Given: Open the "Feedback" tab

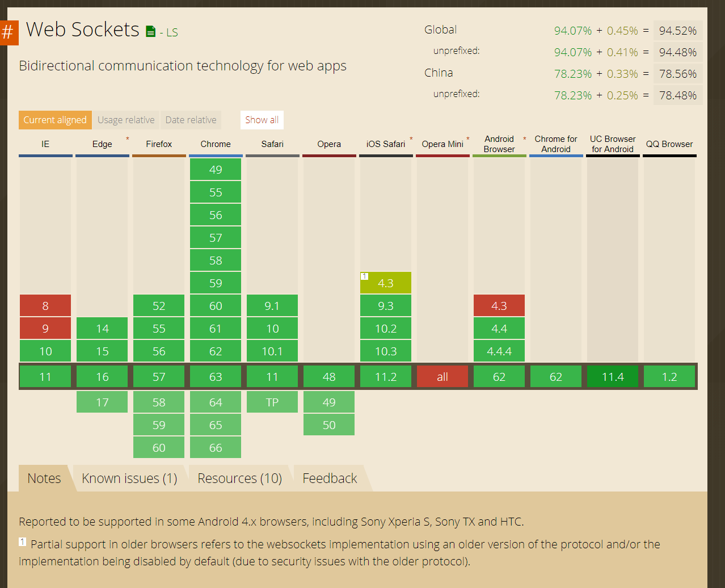Looking at the screenshot, I should coord(330,478).
